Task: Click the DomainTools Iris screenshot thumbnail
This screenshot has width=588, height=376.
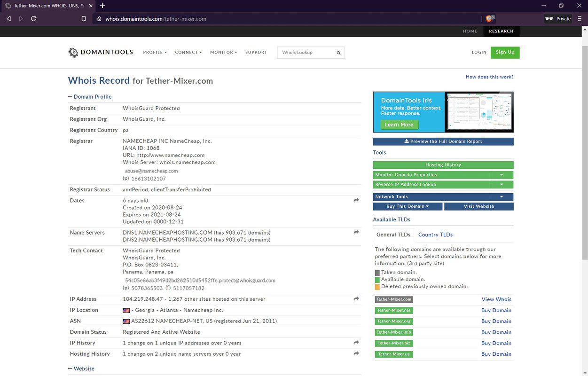Action: [x=478, y=112]
